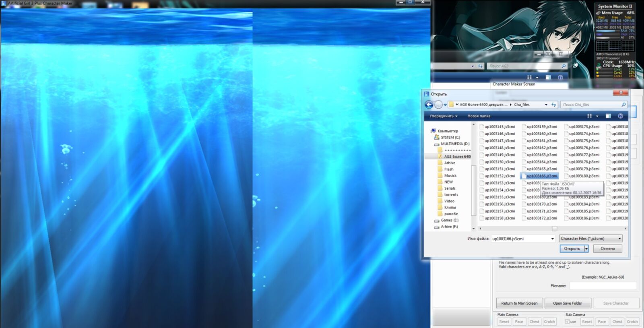Image resolution: width=644 pixels, height=328 pixels.
Task: Toggle the Sub Camera use checkbox
Action: click(567, 322)
